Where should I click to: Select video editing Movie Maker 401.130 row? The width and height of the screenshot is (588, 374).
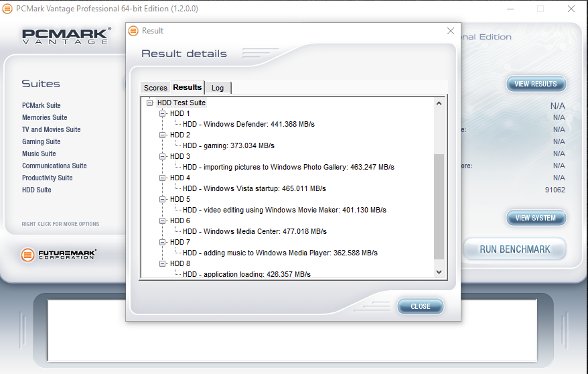285,210
